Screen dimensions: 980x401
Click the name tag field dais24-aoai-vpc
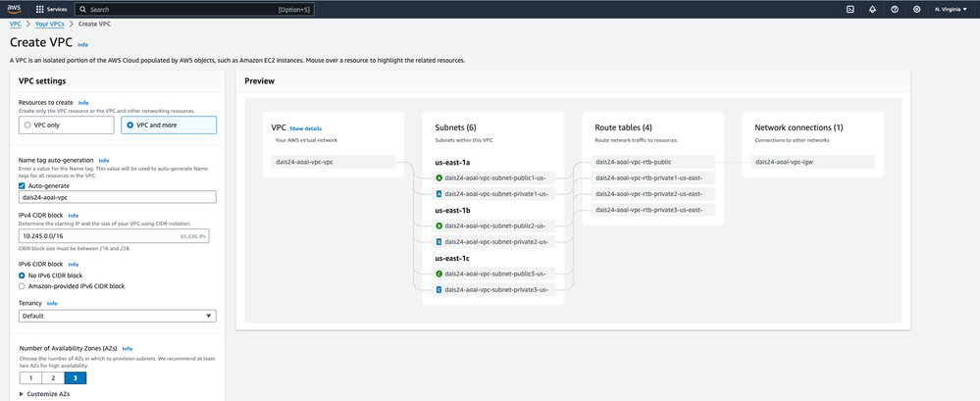[118, 197]
